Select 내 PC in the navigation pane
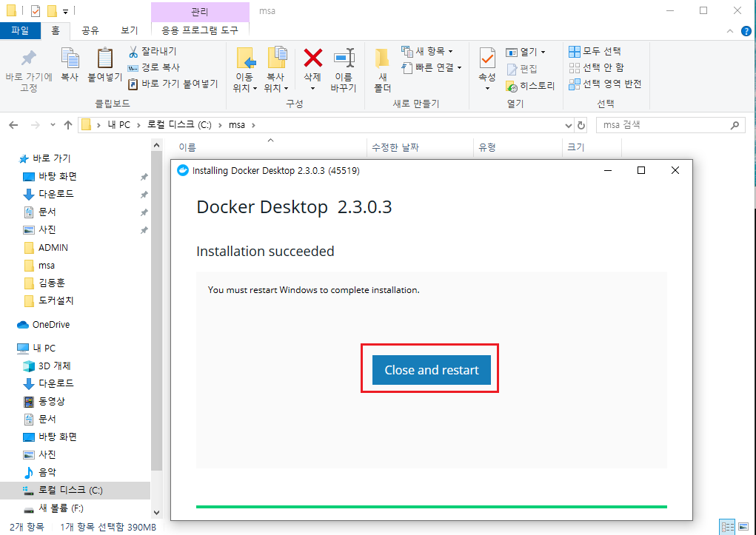The height and width of the screenshot is (535, 756). tap(44, 348)
